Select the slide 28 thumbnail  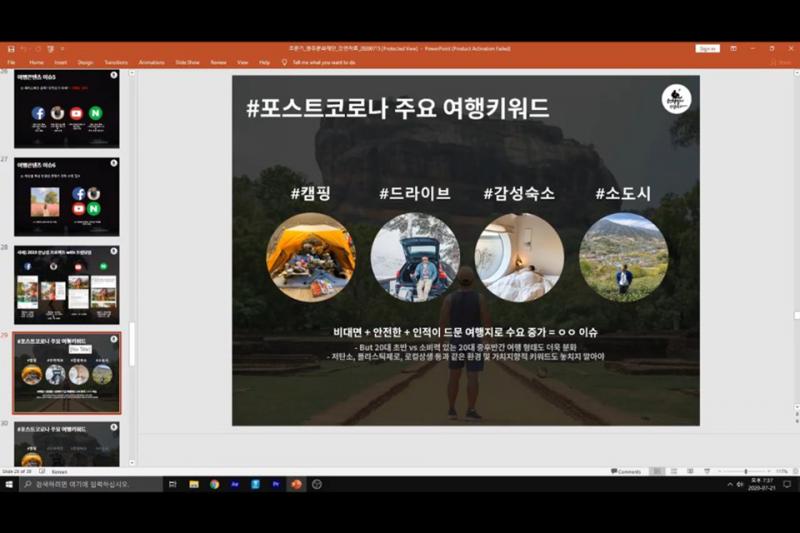67,285
